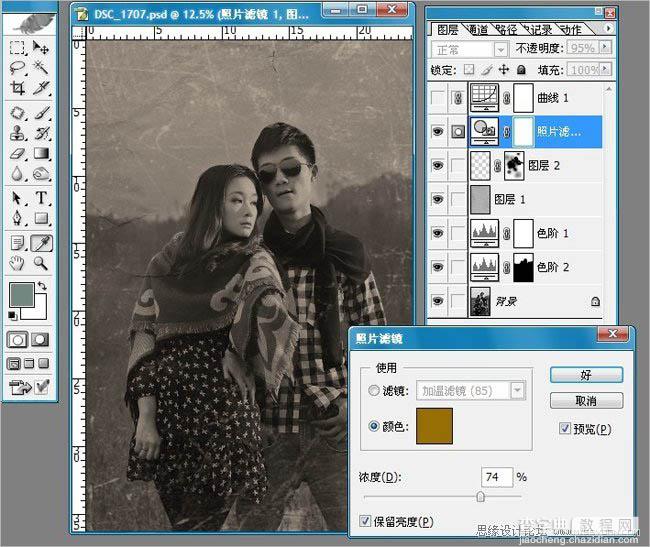650x547 pixels.
Task: Select the Eraser tool
Action: tap(17, 154)
